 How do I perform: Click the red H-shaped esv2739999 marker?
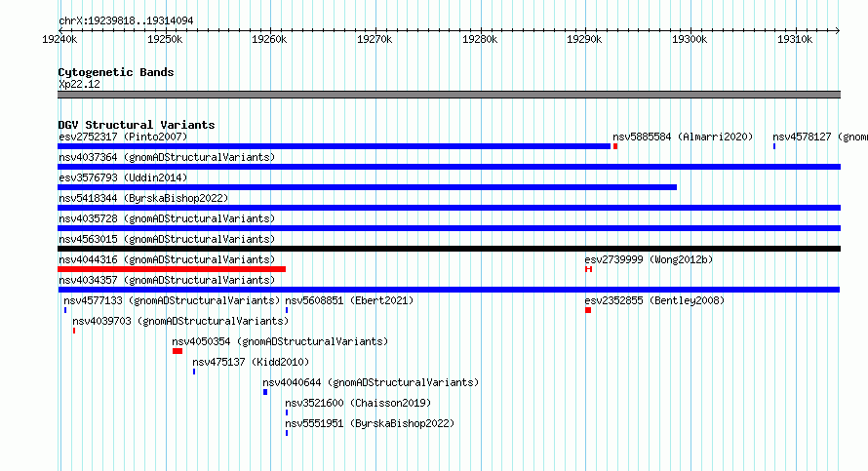(x=589, y=269)
